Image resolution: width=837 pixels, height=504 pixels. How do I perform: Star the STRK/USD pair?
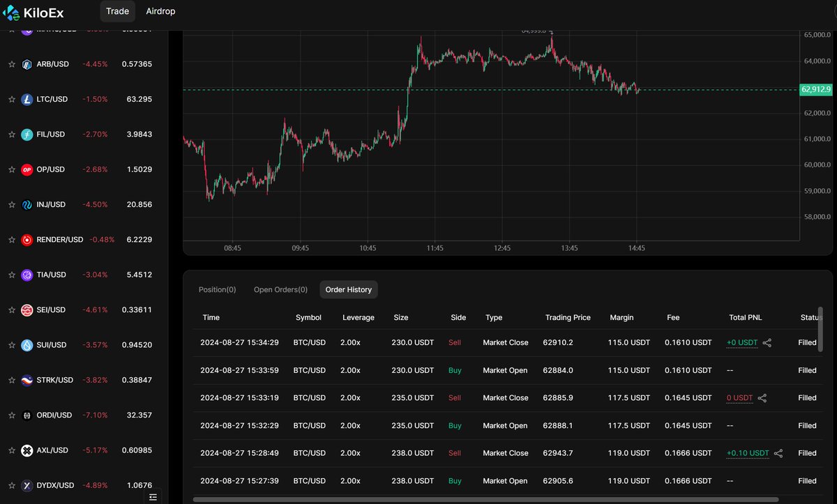[11, 380]
